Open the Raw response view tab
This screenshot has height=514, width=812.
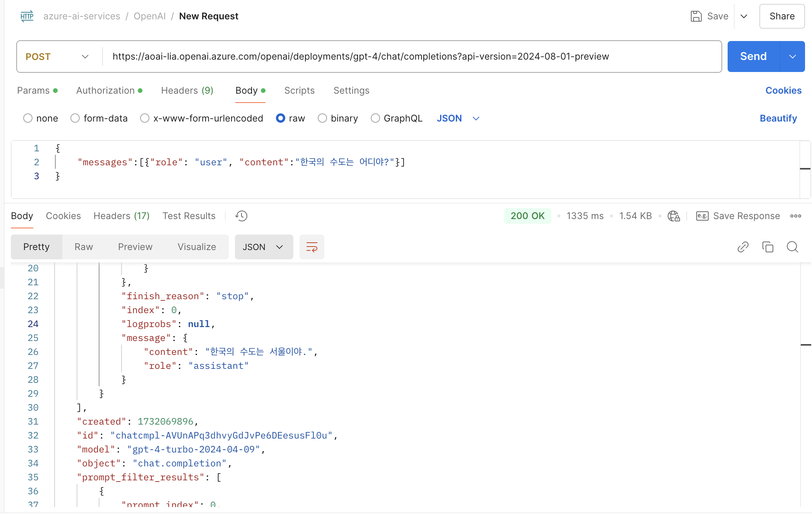(84, 247)
